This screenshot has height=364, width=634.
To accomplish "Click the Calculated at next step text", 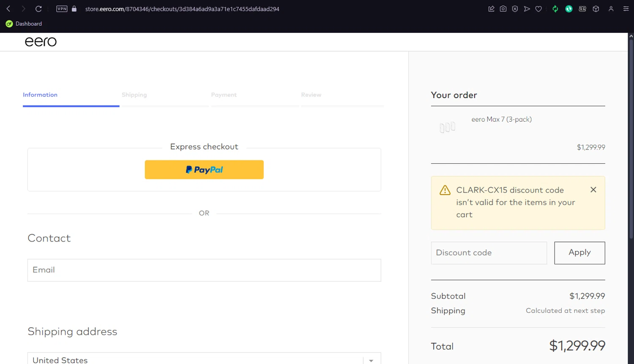I will tap(565, 311).
